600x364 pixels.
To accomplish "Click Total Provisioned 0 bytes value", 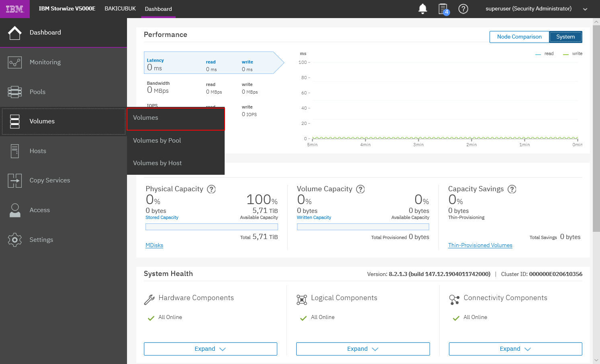I will click(x=400, y=237).
